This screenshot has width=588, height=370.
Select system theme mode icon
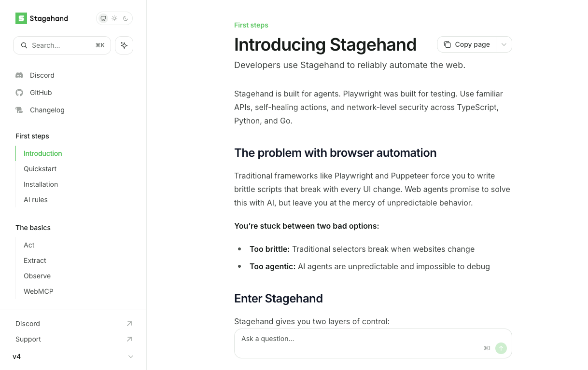pos(103,18)
